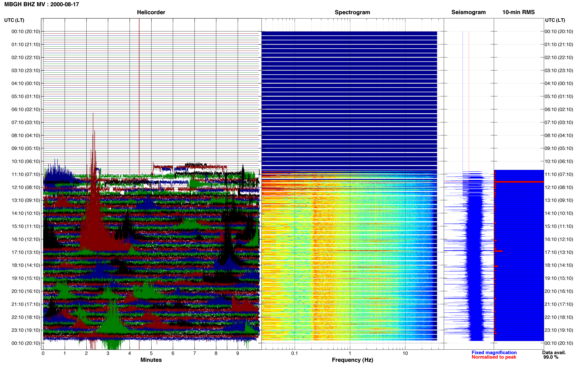Click the left time label '00:10 (20:10)' at top

(x=26, y=31)
